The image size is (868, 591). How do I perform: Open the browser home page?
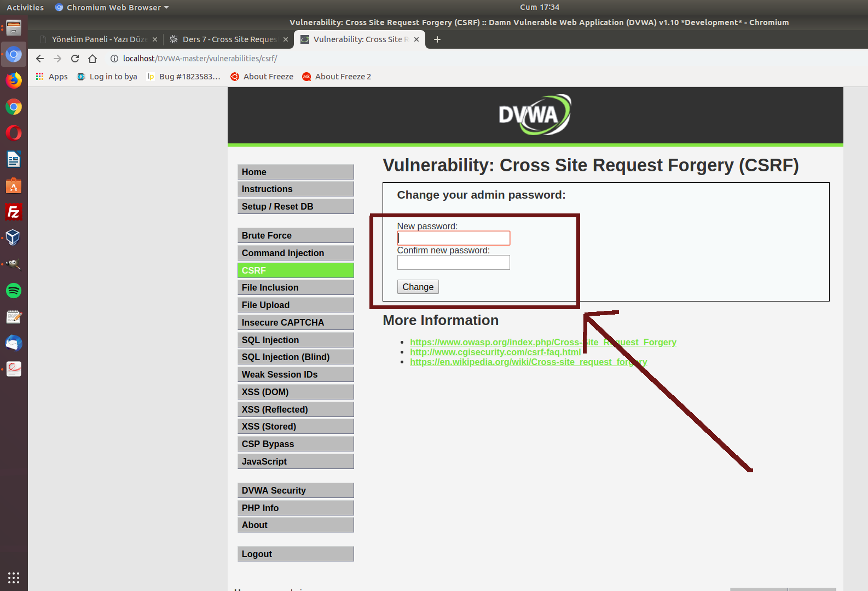coord(92,59)
